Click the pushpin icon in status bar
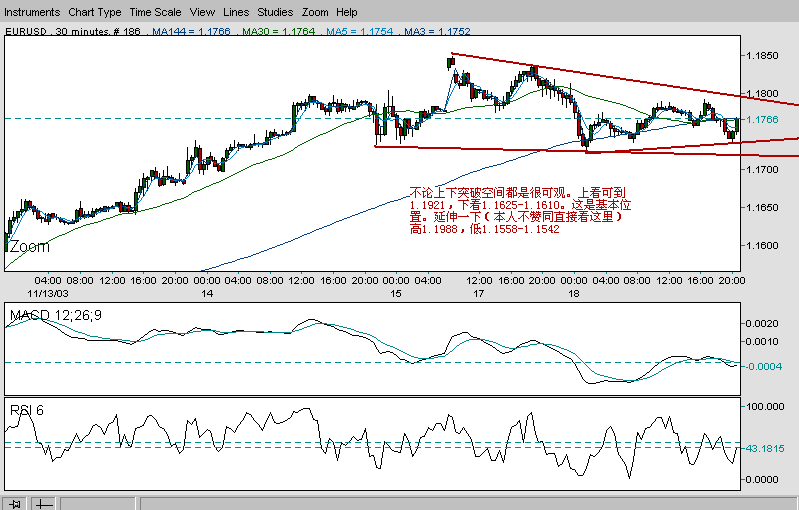The width and height of the screenshot is (799, 510). click(15, 504)
